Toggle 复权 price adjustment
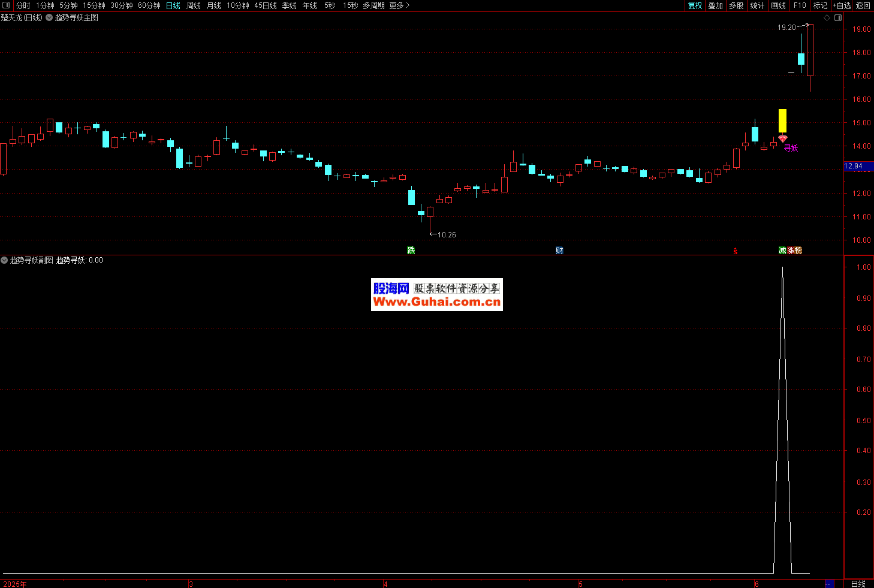The image size is (874, 588). (x=695, y=5)
